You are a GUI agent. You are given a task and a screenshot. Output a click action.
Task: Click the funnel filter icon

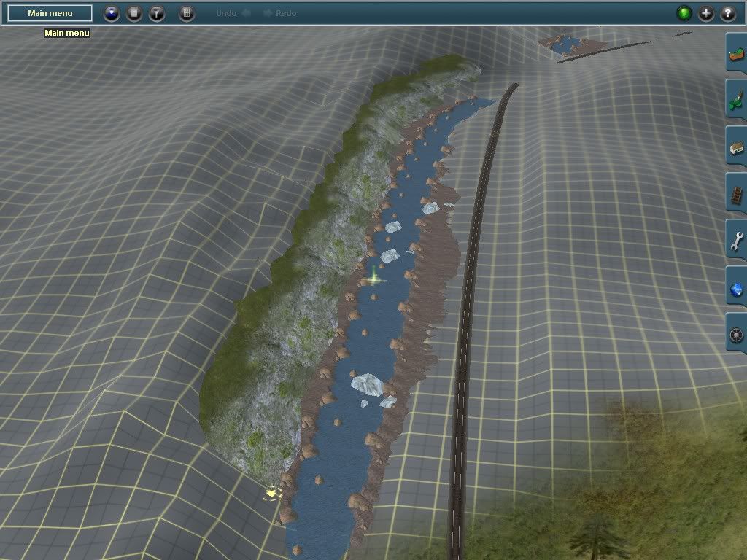click(x=157, y=13)
